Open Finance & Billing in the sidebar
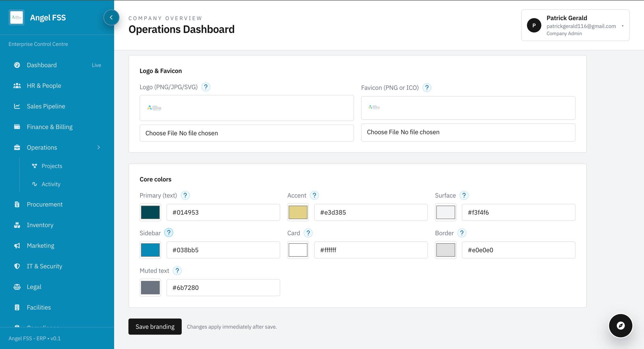Screen dimensions: 644x349 49,127
